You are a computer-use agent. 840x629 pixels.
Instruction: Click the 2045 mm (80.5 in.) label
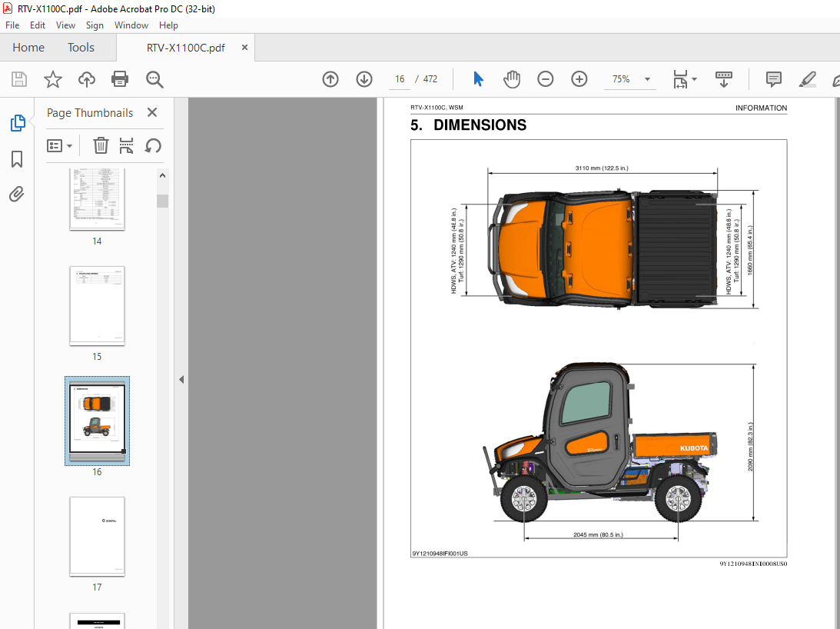click(x=598, y=534)
